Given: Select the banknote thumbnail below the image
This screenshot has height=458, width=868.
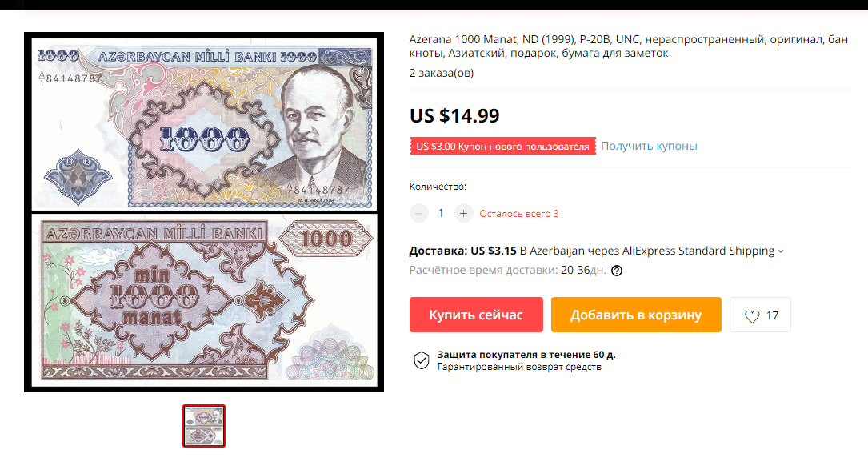Looking at the screenshot, I should click(x=204, y=426).
